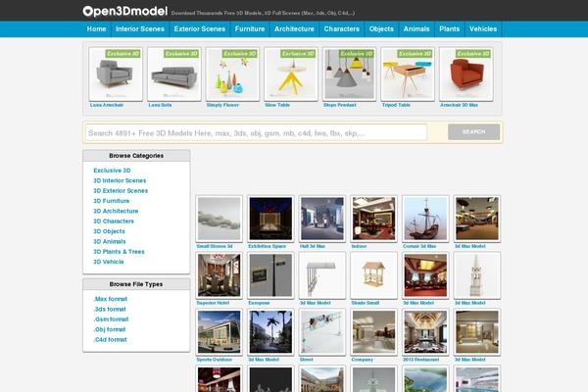This screenshot has height=392, width=588.
Task: Open Plants in the top navigation
Action: click(x=449, y=28)
